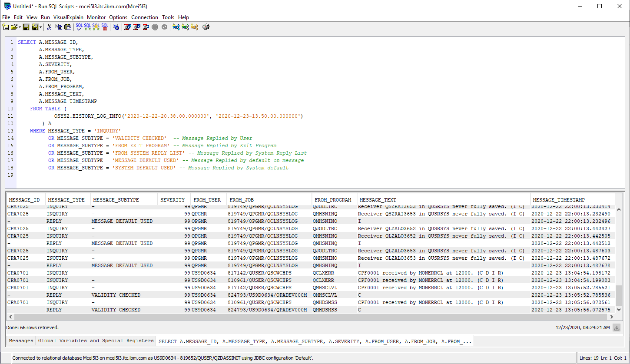
Task: Click the SQL icon with the yellow star
Action: click(96, 27)
